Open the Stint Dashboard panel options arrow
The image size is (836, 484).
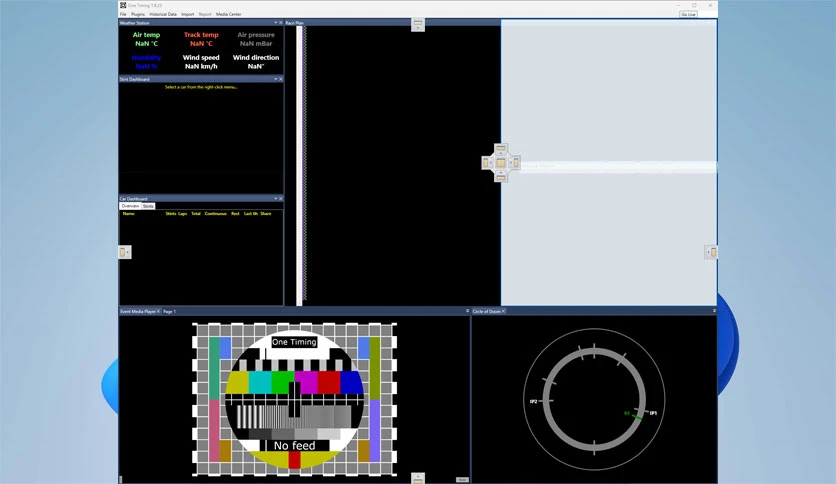tap(276, 79)
